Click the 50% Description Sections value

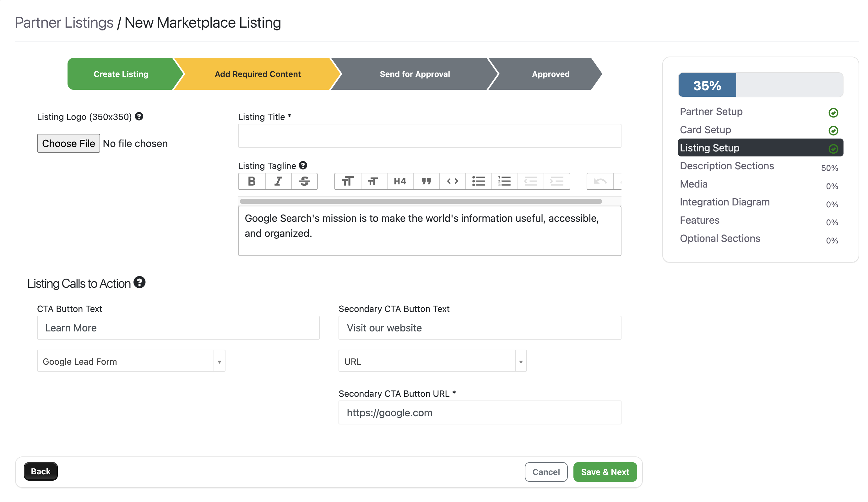829,168
